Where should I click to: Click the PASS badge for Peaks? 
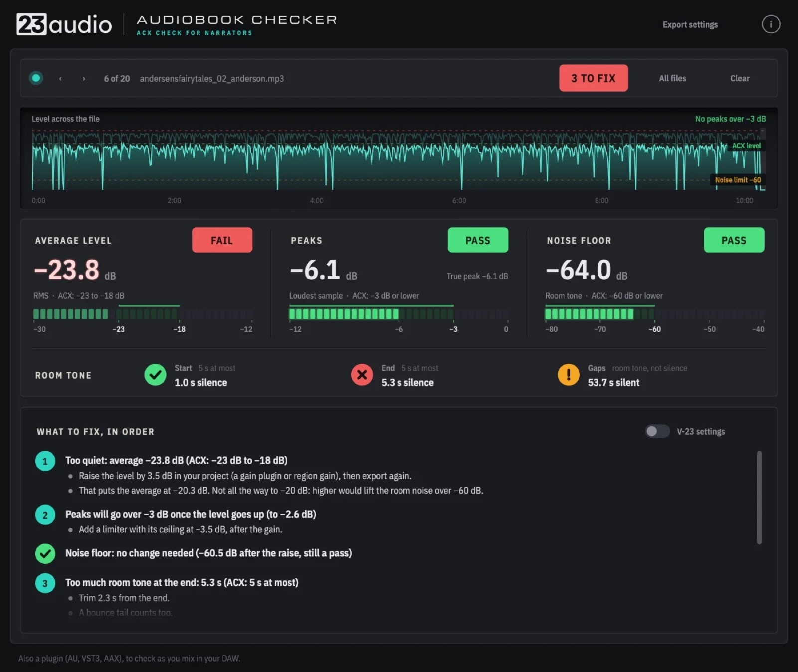tap(478, 240)
